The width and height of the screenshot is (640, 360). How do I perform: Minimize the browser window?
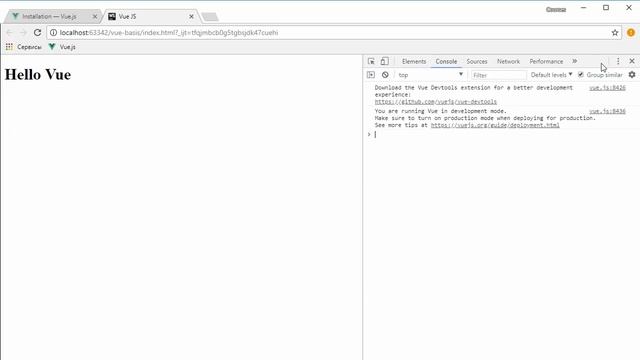[584, 8]
